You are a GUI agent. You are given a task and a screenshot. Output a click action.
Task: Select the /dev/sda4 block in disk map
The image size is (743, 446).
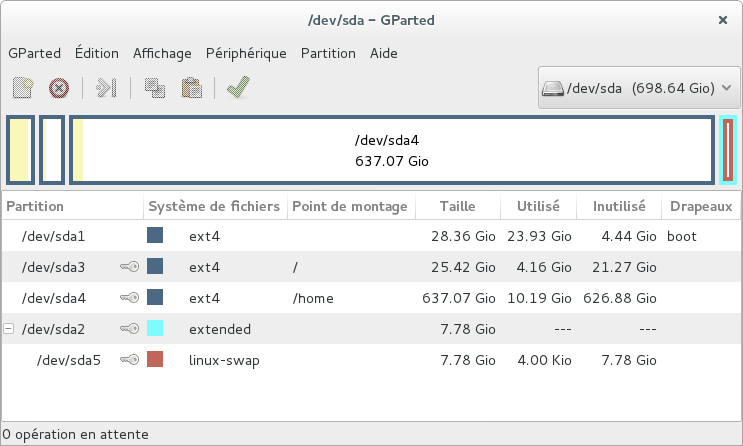(393, 151)
